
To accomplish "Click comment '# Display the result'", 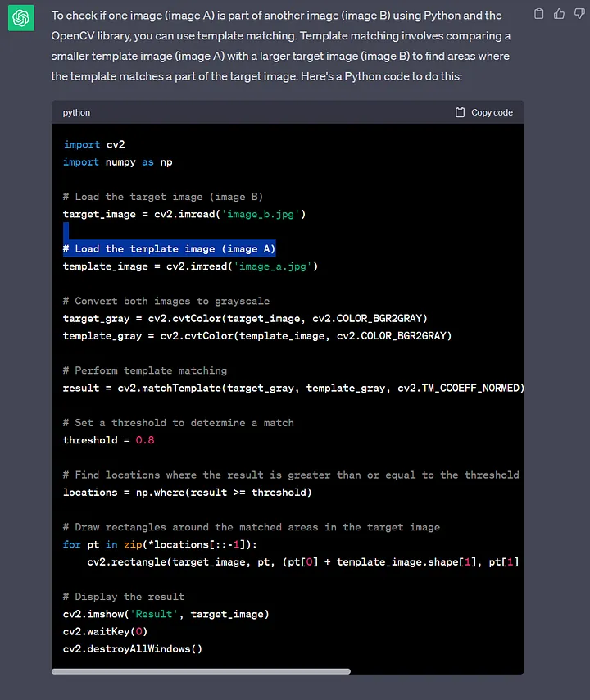I will click(124, 597).
